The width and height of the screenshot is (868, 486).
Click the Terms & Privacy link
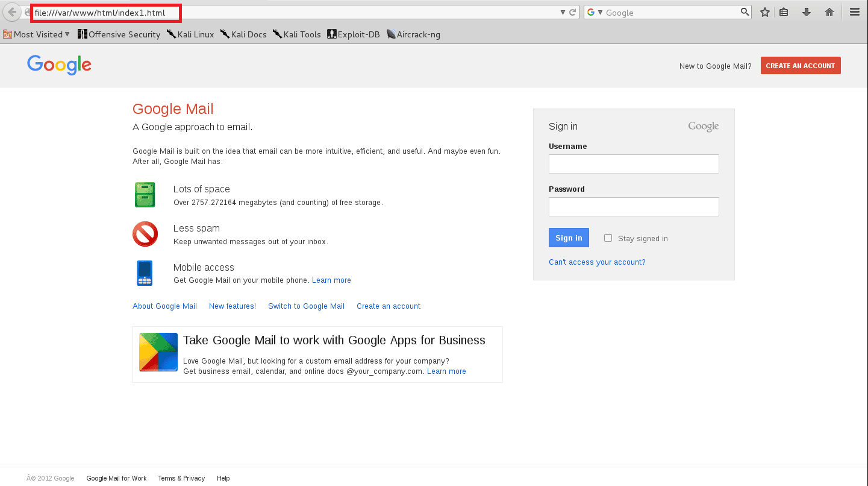(x=181, y=478)
